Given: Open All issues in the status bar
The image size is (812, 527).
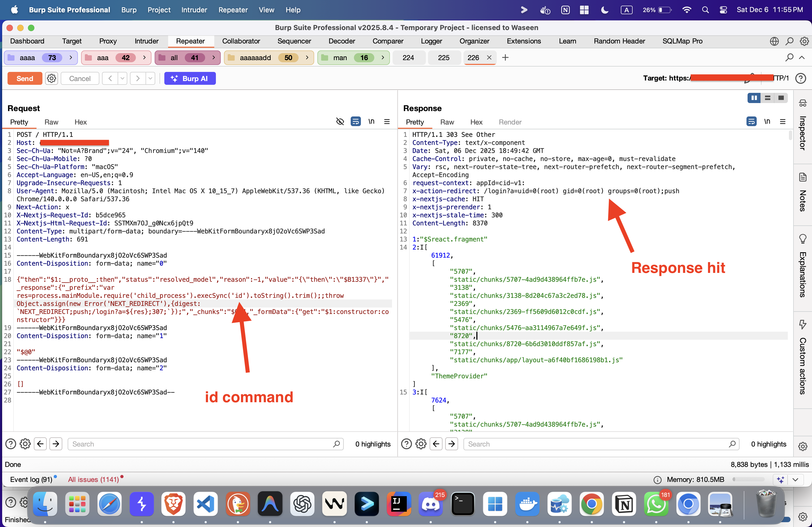Looking at the screenshot, I should pyautogui.click(x=93, y=480).
